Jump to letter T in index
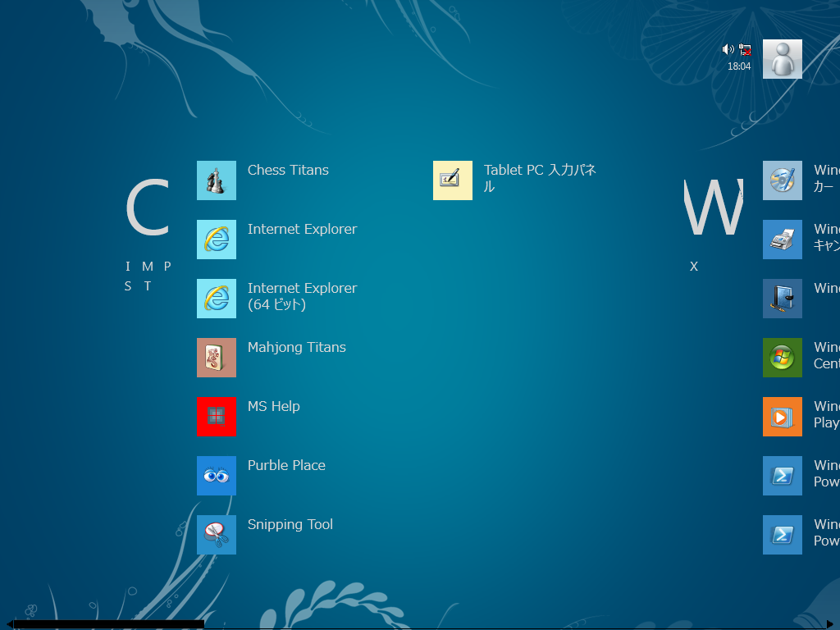The height and width of the screenshot is (630, 840). (148, 286)
